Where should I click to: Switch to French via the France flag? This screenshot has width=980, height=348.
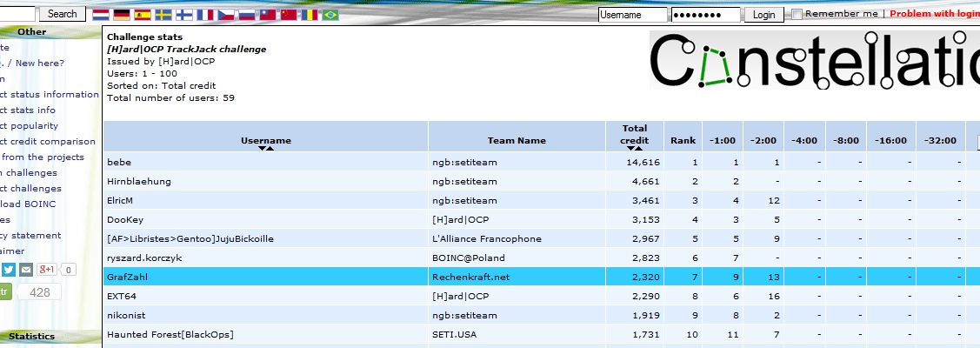tap(205, 14)
